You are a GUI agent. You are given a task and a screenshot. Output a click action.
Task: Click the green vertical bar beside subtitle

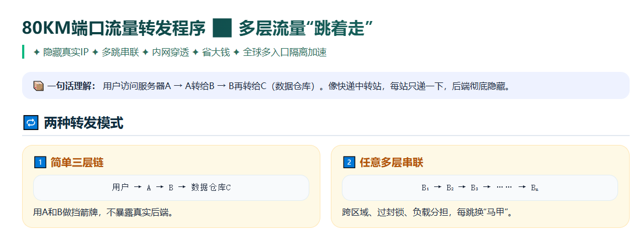click(23, 52)
